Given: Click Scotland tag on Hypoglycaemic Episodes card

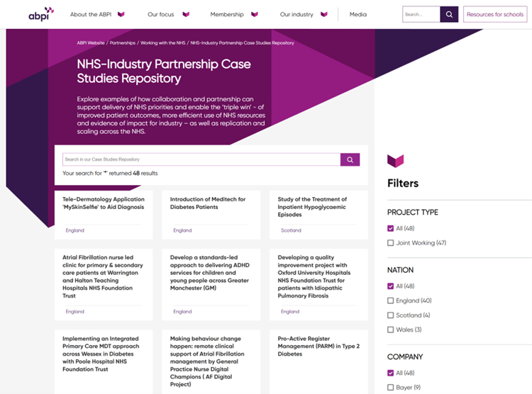Looking at the screenshot, I should tap(291, 230).
